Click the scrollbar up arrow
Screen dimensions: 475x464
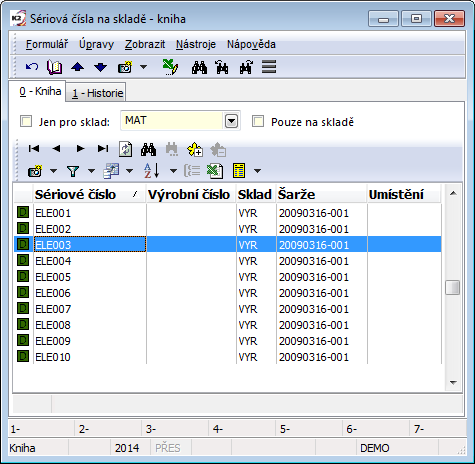pos(453,193)
